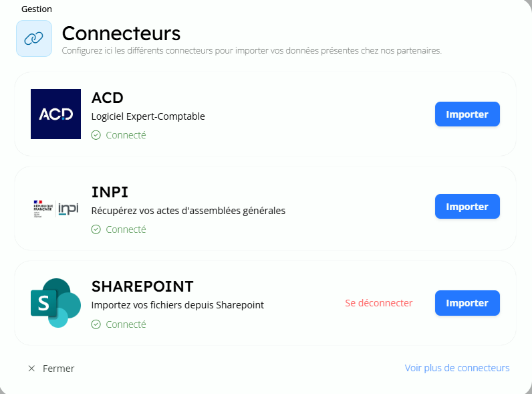This screenshot has width=532, height=394.
Task: Click the Connecteurs heading
Action: 121,33
